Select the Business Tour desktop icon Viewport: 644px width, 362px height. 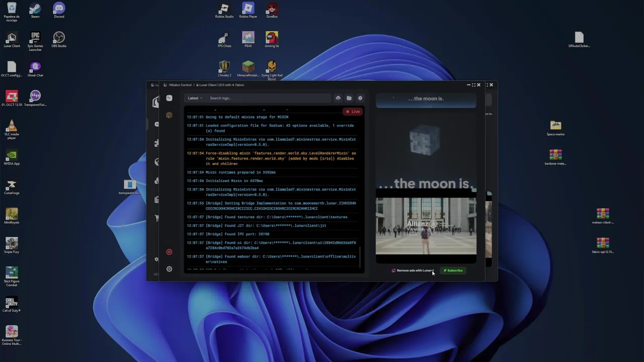coord(12,335)
